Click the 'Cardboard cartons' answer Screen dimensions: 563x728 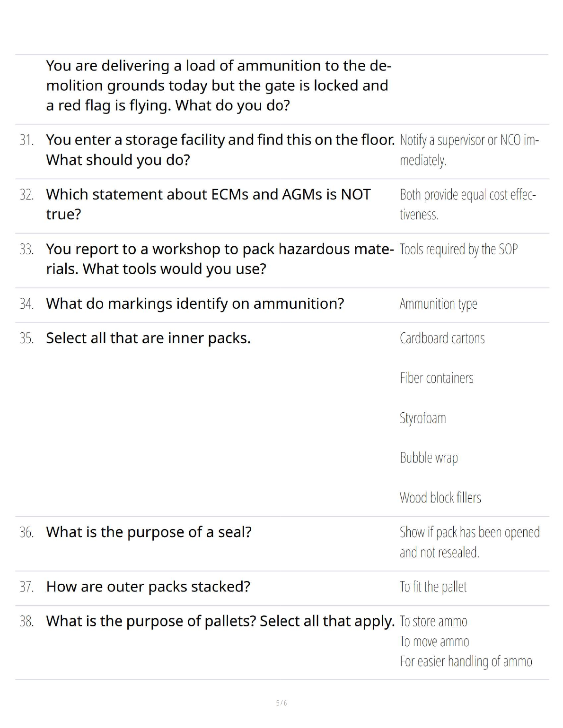tap(442, 338)
